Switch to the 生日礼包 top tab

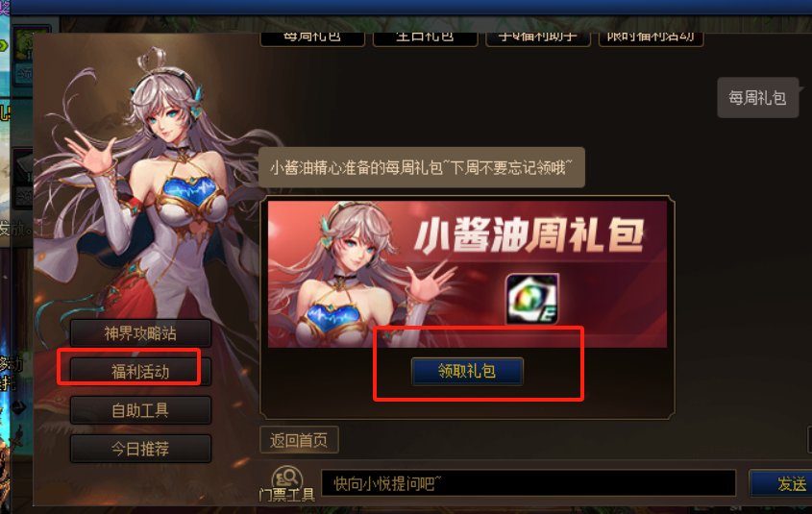pyautogui.click(x=425, y=38)
